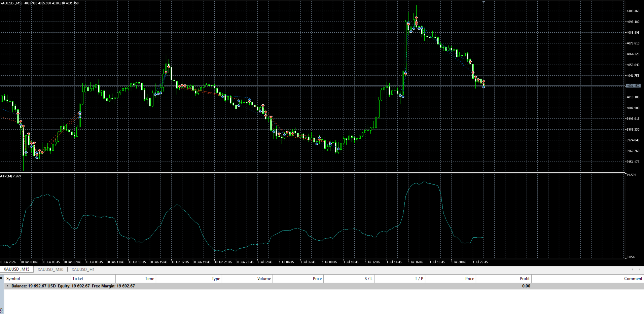Sort trades by the Volume column header

pos(247,278)
